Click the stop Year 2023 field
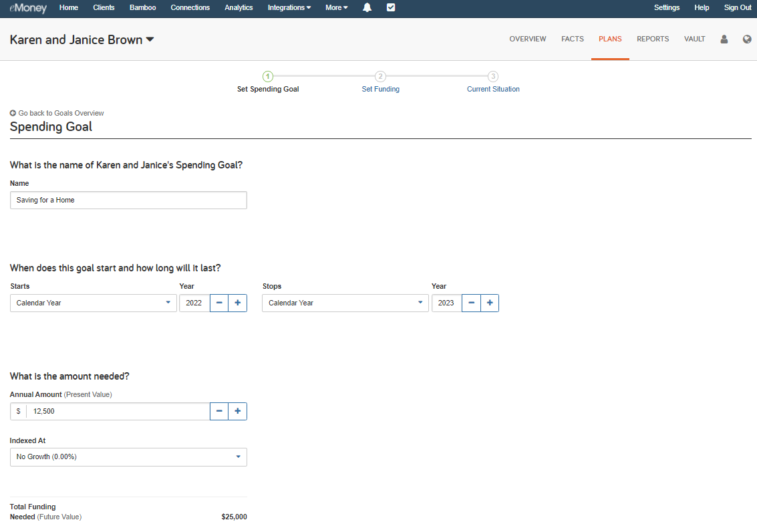Screen dimensions: 757x532 (446, 303)
